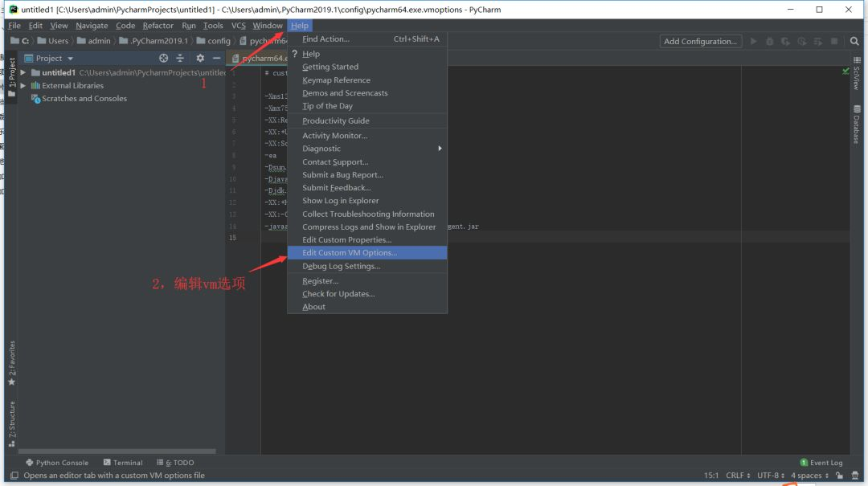868x486 pixels.
Task: Open Project panel settings gear
Action: tap(200, 58)
